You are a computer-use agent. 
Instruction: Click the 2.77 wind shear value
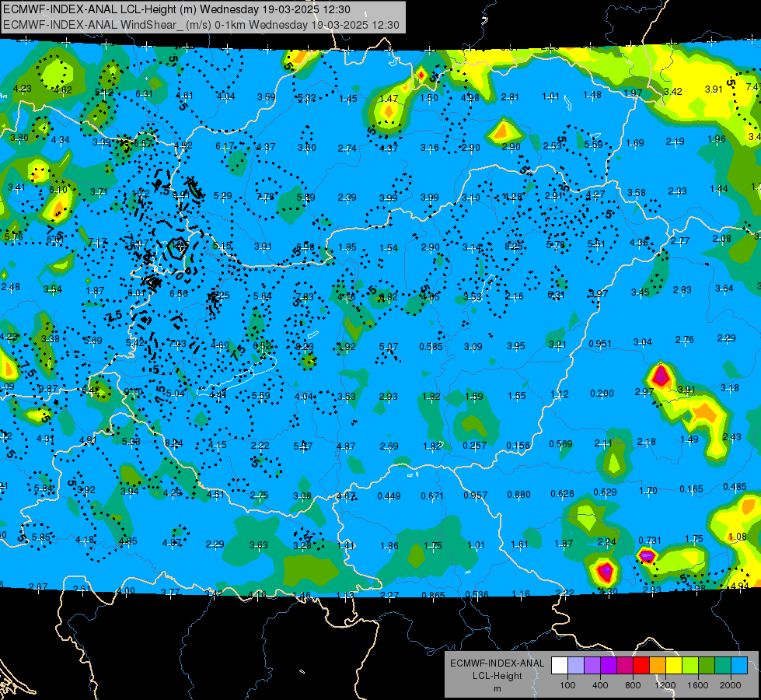coord(680,240)
